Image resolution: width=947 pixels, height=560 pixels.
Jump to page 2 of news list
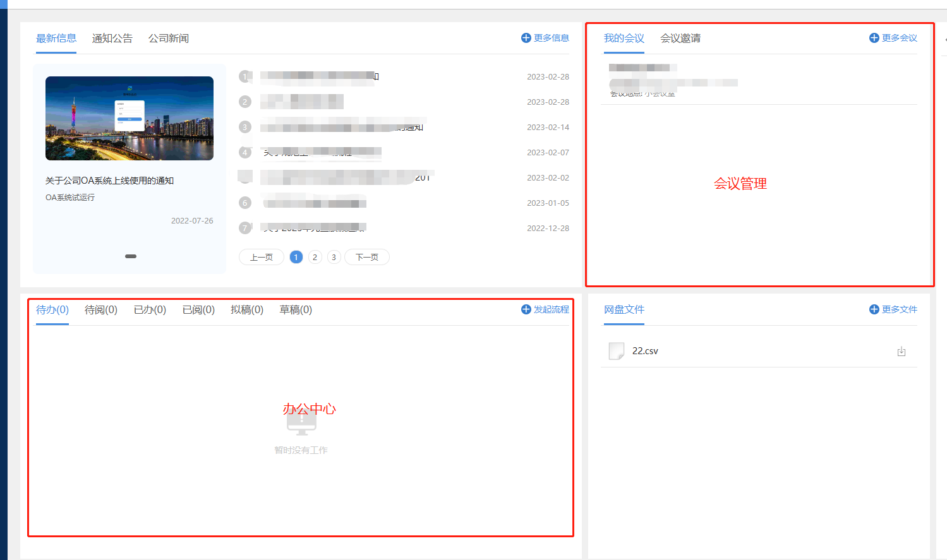click(x=315, y=257)
